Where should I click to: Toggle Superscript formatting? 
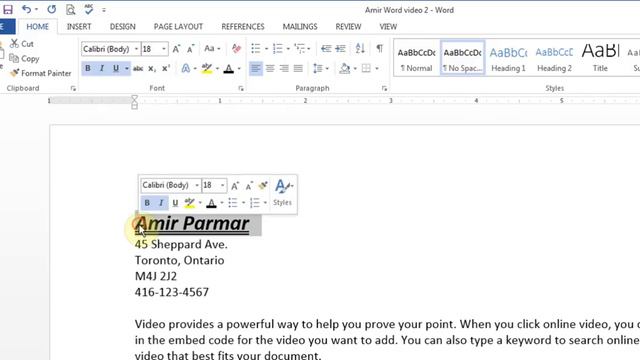click(x=166, y=68)
